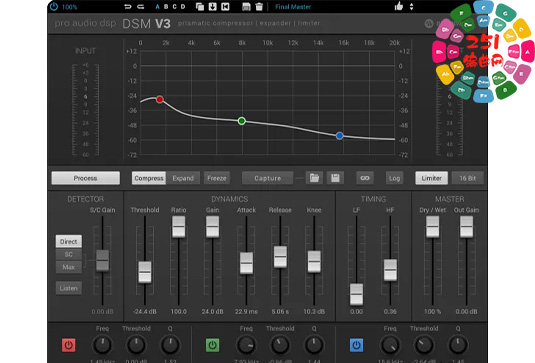The image size is (535, 363).
Task: Select SC detector mode
Action: point(69,255)
